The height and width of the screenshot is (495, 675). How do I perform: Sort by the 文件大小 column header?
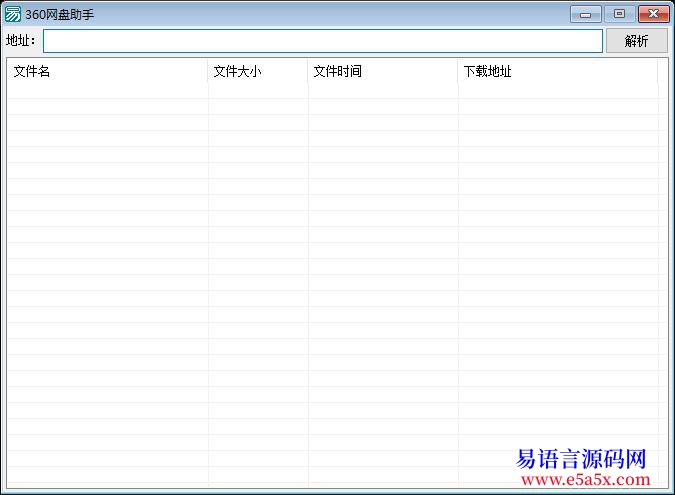click(258, 72)
